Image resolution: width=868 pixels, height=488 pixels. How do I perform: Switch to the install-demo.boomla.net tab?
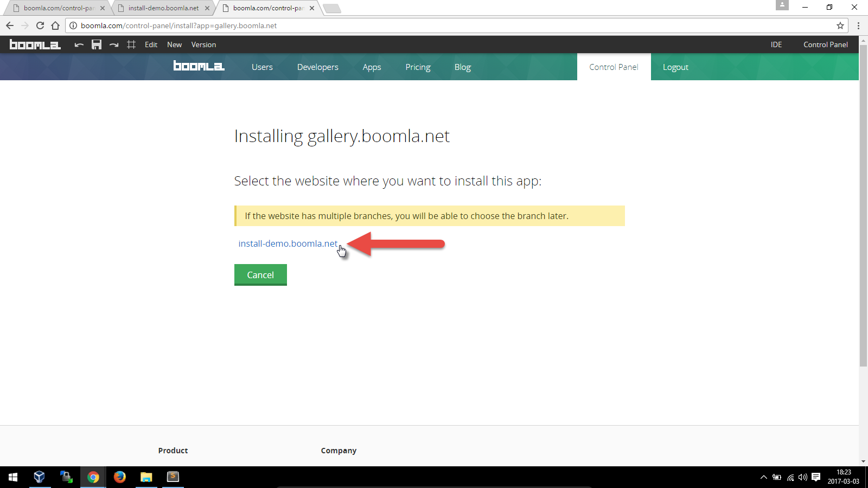(163, 8)
